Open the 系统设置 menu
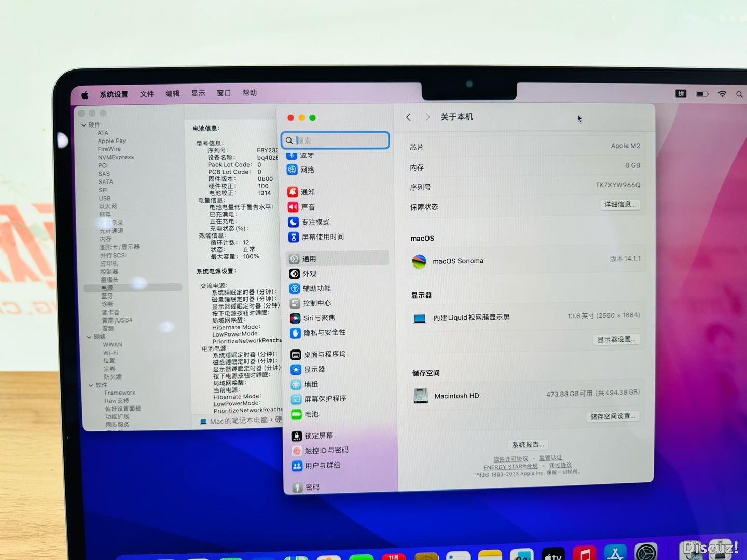 tap(114, 94)
